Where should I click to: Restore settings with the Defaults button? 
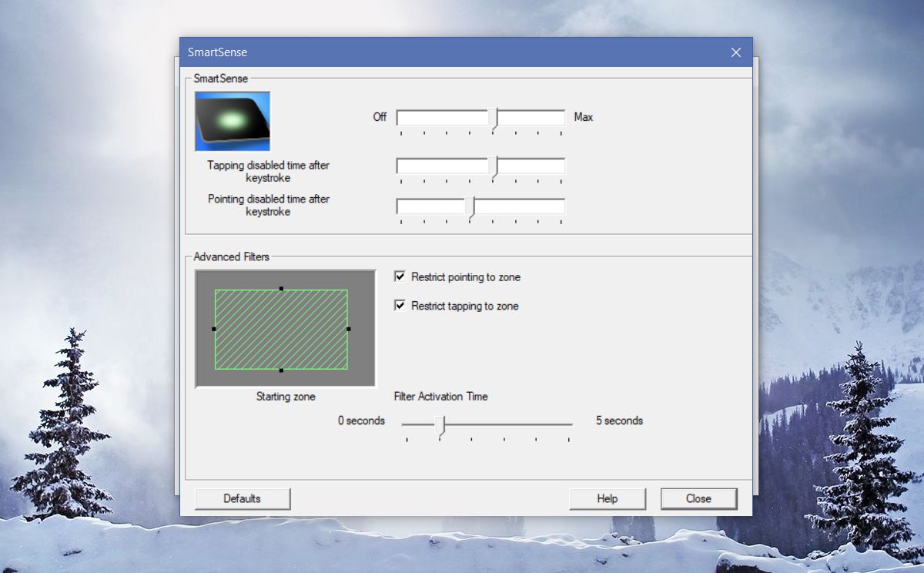click(243, 498)
